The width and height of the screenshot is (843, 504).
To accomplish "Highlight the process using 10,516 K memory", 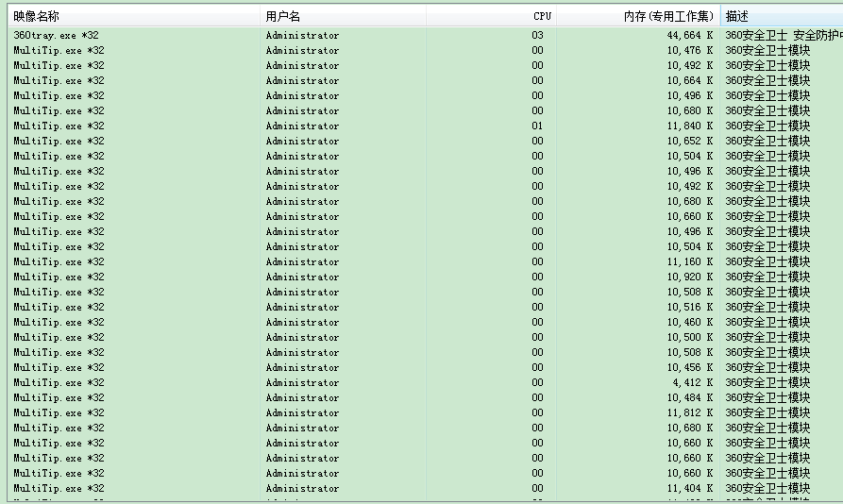I will pyautogui.click(x=59, y=308).
